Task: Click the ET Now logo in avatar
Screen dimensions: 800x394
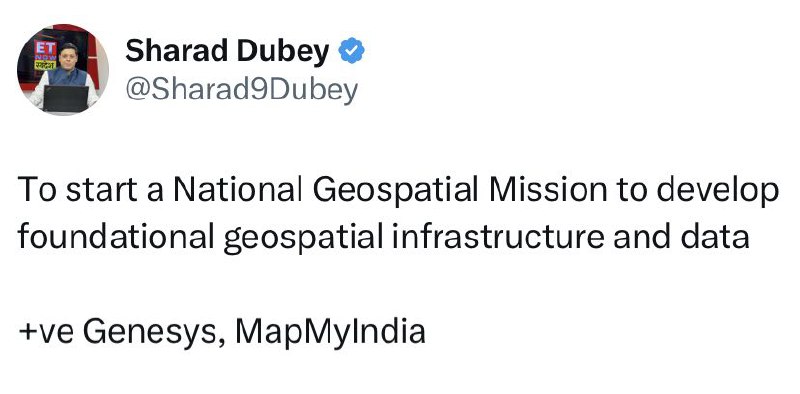Action: (45, 55)
